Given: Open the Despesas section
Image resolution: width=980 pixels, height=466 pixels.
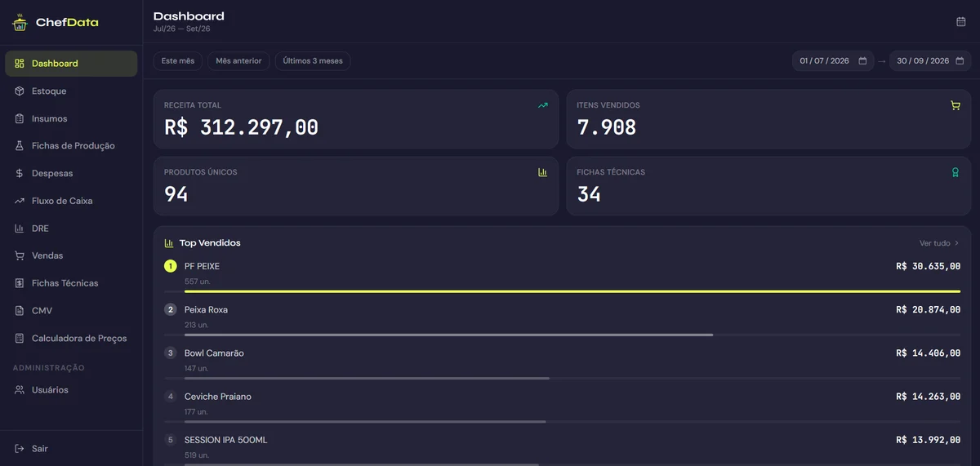Looking at the screenshot, I should click(71, 174).
